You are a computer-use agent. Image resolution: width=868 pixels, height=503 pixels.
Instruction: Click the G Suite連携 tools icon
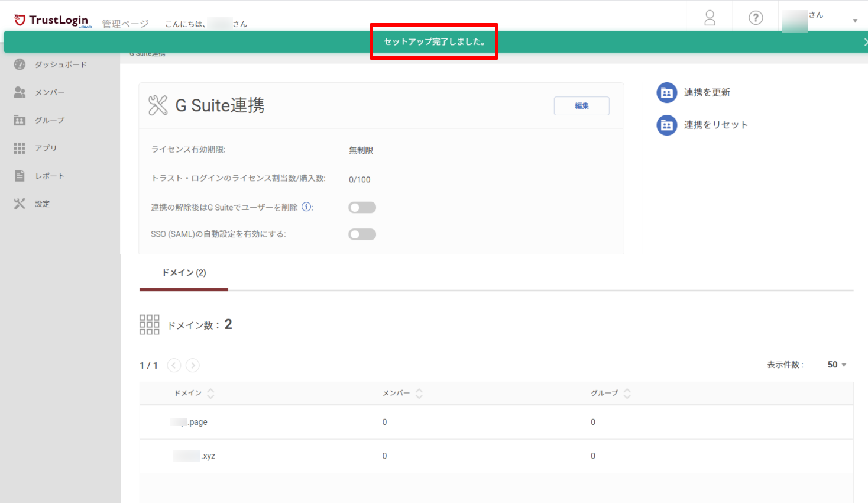[158, 105]
